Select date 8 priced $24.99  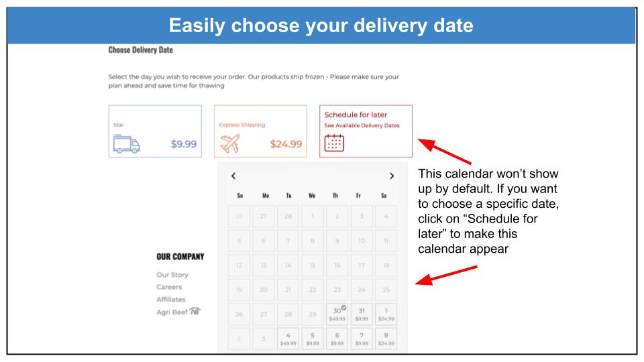tap(386, 339)
